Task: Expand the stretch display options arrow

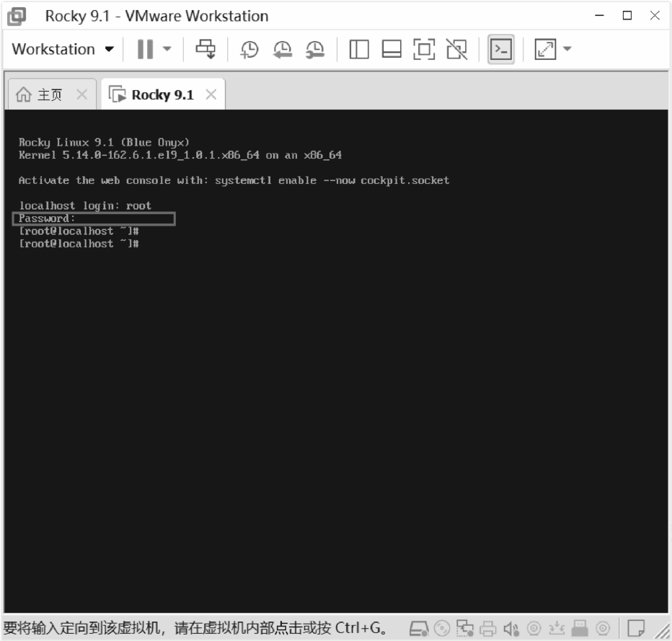Action: pos(567,49)
